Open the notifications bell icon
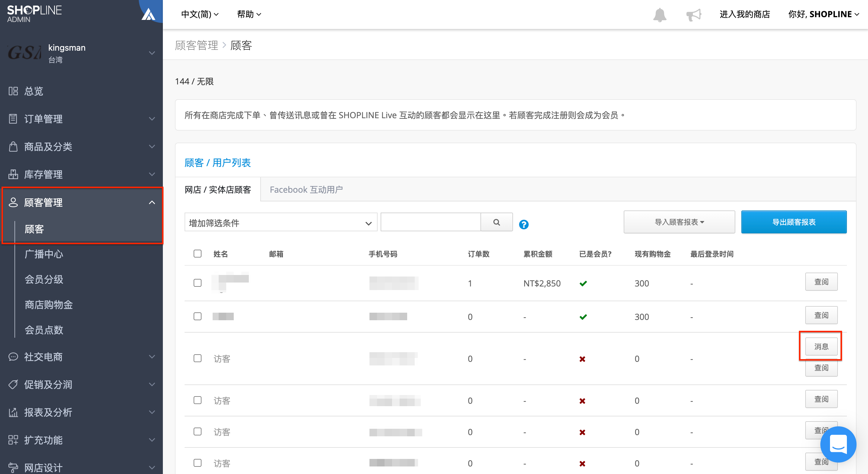868x474 pixels. coord(659,14)
